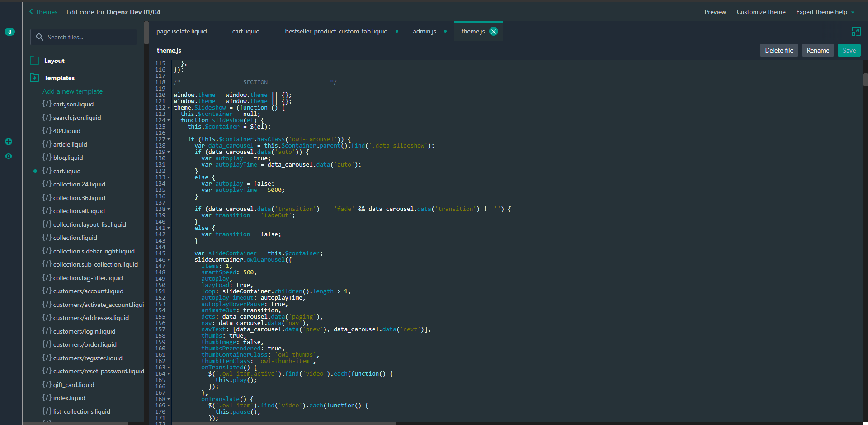868x425 pixels.
Task: Click the green plus icon in left rail
Action: click(x=9, y=142)
